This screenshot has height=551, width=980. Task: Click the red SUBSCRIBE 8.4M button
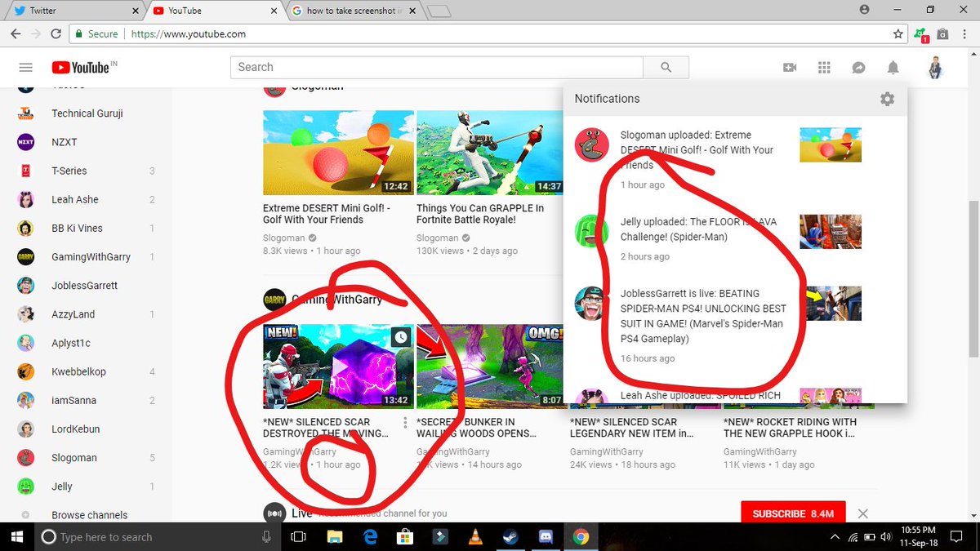point(793,513)
